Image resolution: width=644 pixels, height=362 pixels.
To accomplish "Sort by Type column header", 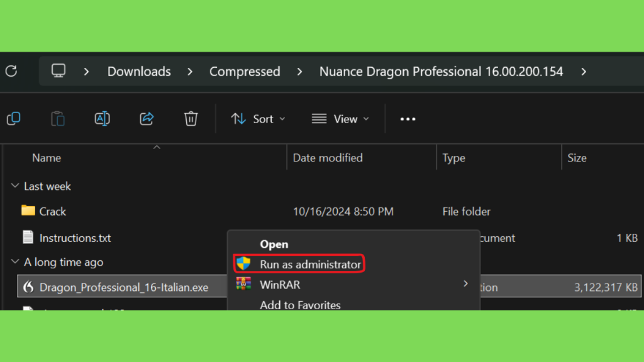I will click(x=454, y=158).
